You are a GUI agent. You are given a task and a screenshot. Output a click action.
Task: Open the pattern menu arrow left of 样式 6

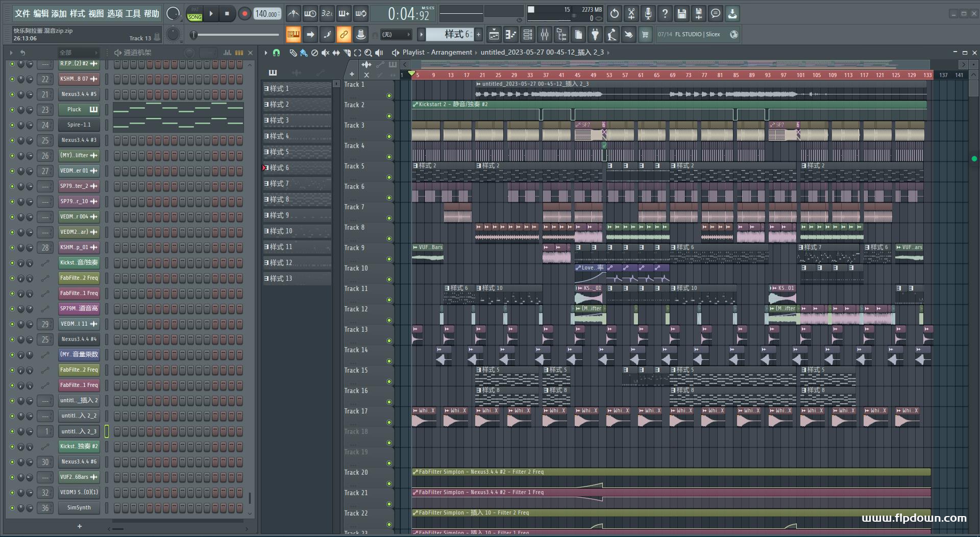tap(421, 35)
